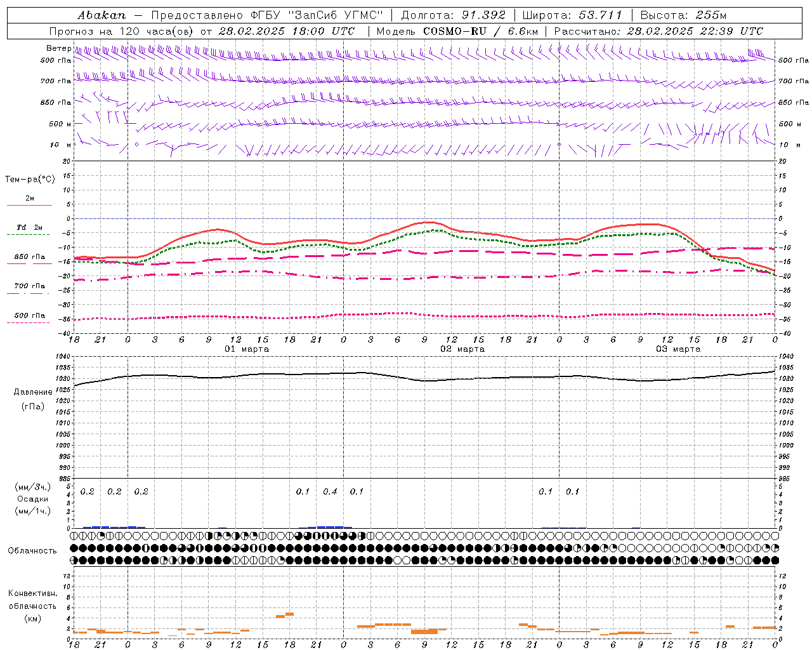Click the "Td 2м" dew point legend entry

pyautogui.click(x=30, y=227)
